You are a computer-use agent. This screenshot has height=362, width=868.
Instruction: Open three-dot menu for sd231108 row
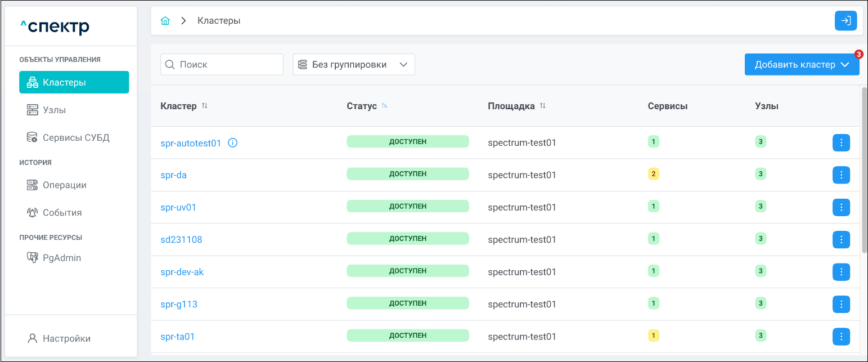point(841,240)
